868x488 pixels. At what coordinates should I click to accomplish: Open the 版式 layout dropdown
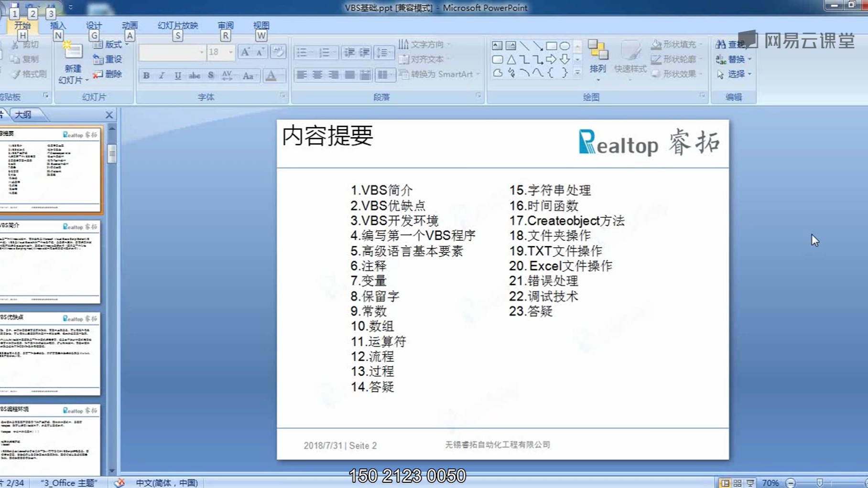point(111,44)
